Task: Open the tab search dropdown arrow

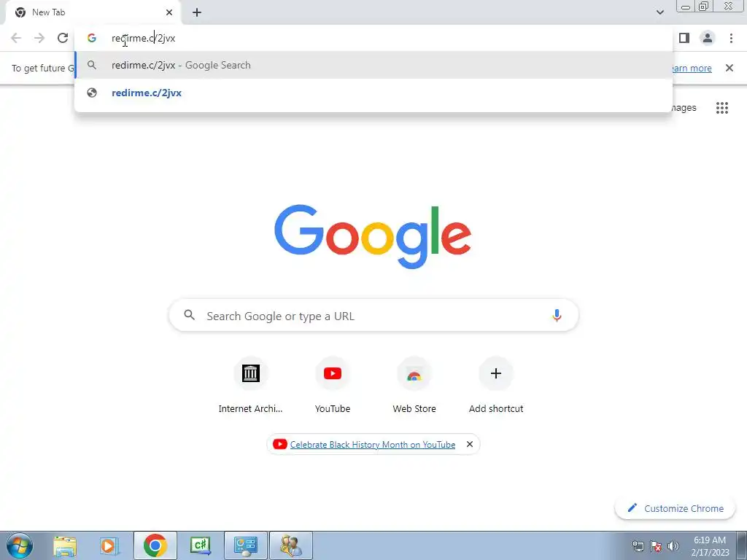Action: point(659,12)
